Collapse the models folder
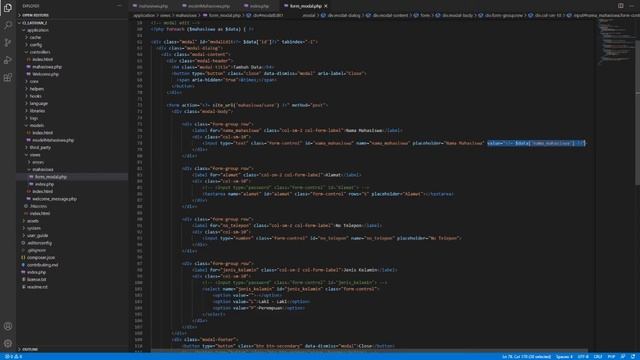This screenshot has height=360, width=640. (36, 125)
